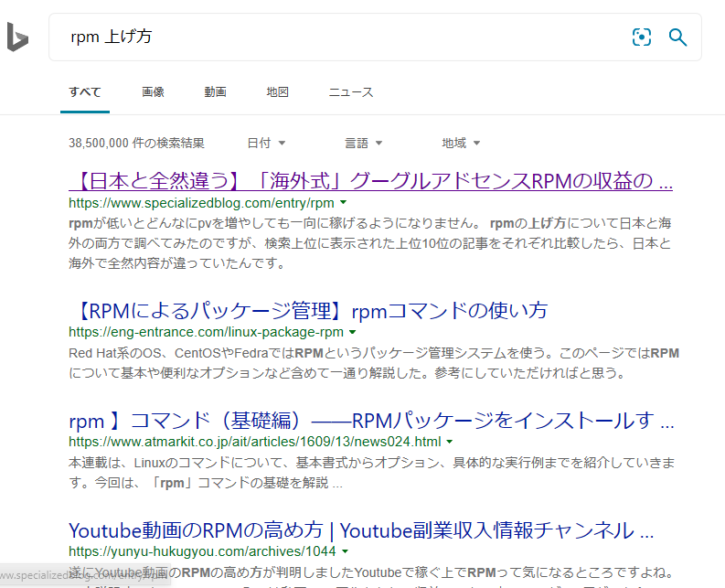This screenshot has width=725, height=588.
Task: Expand arrow beside atmarkit.co.jp URL
Action: pos(450,442)
